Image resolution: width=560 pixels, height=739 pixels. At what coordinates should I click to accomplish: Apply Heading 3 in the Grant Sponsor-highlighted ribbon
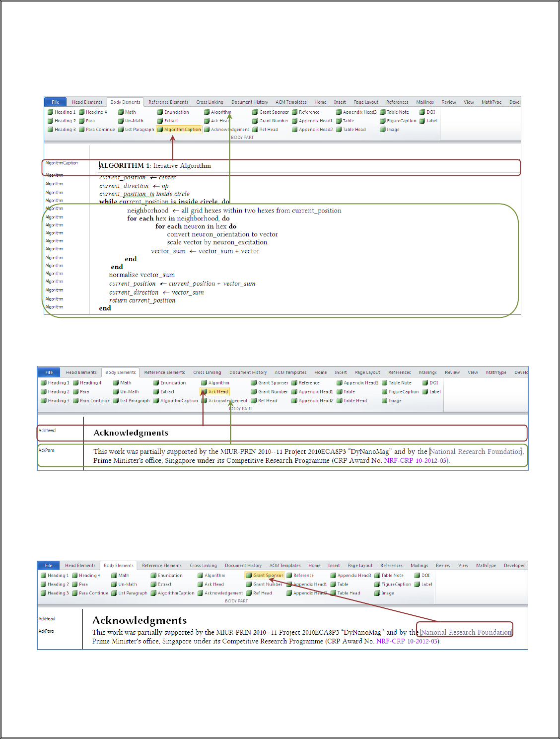pyautogui.click(x=55, y=593)
